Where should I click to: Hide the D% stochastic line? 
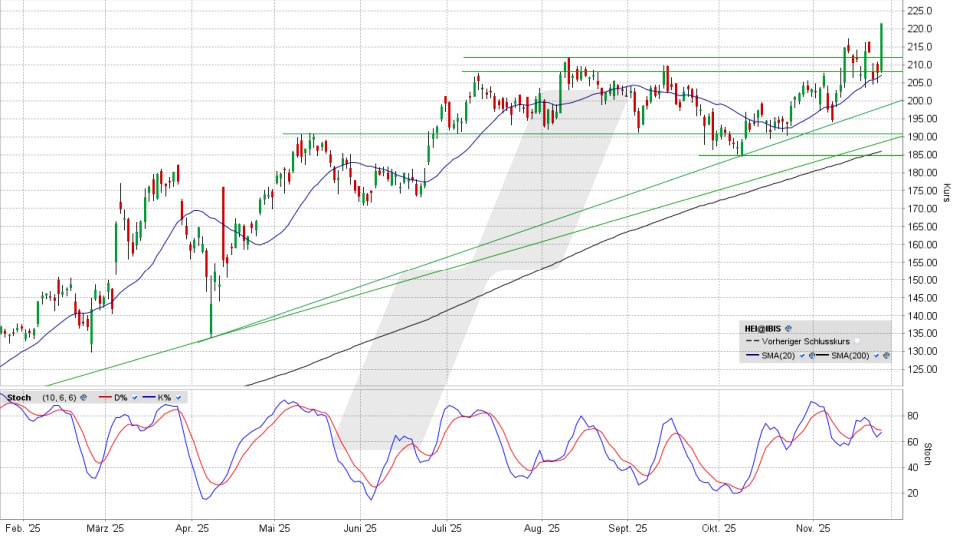point(135,398)
